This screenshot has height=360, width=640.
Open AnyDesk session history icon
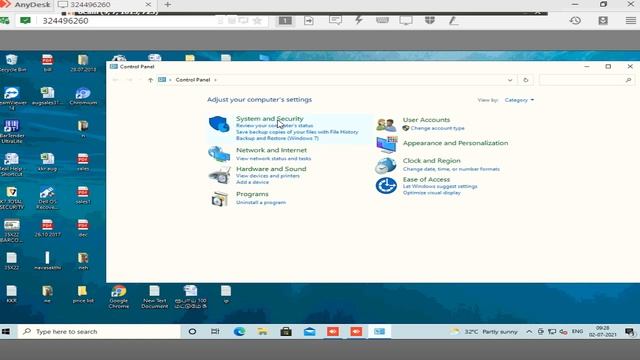(x=575, y=20)
